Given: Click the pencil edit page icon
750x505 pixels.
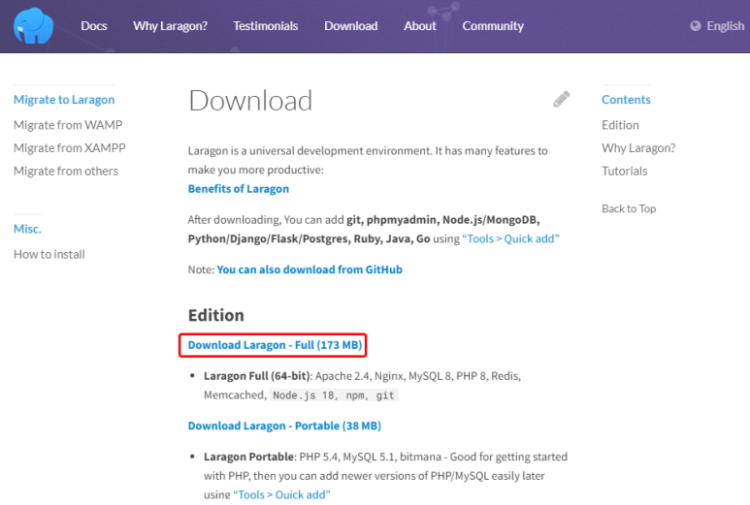Looking at the screenshot, I should (x=561, y=99).
